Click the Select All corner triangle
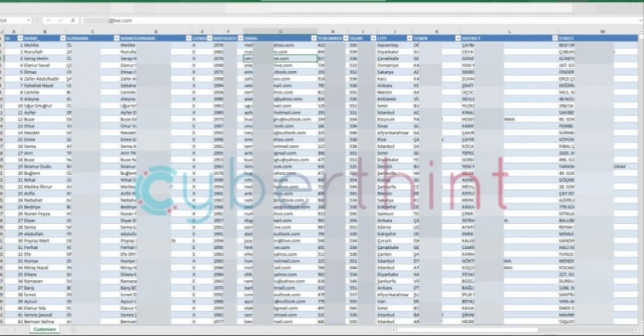Image resolution: width=644 pixels, height=336 pixels. (x=4, y=30)
